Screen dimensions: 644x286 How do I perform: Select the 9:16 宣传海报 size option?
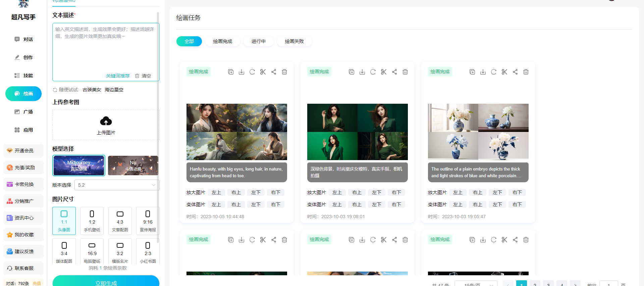[x=148, y=221]
